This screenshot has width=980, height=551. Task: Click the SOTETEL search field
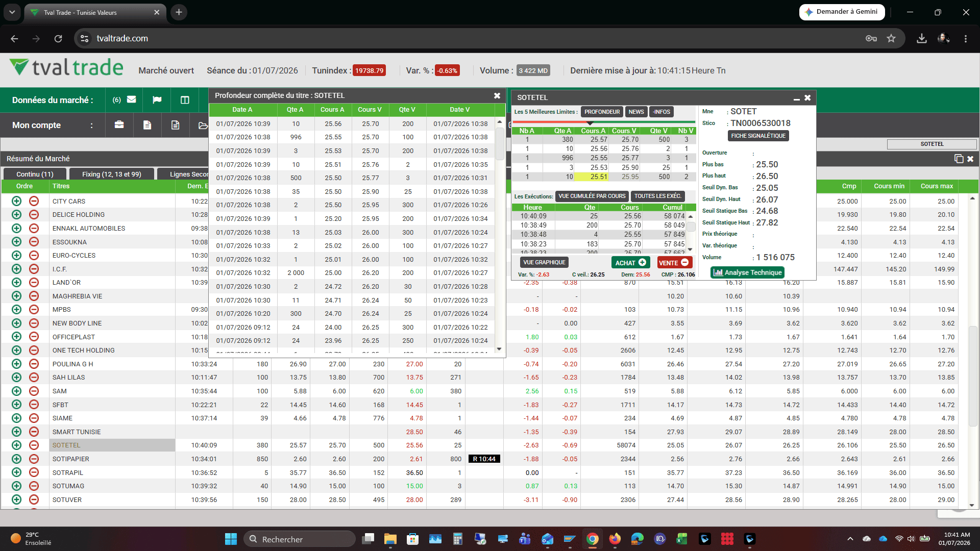click(932, 144)
